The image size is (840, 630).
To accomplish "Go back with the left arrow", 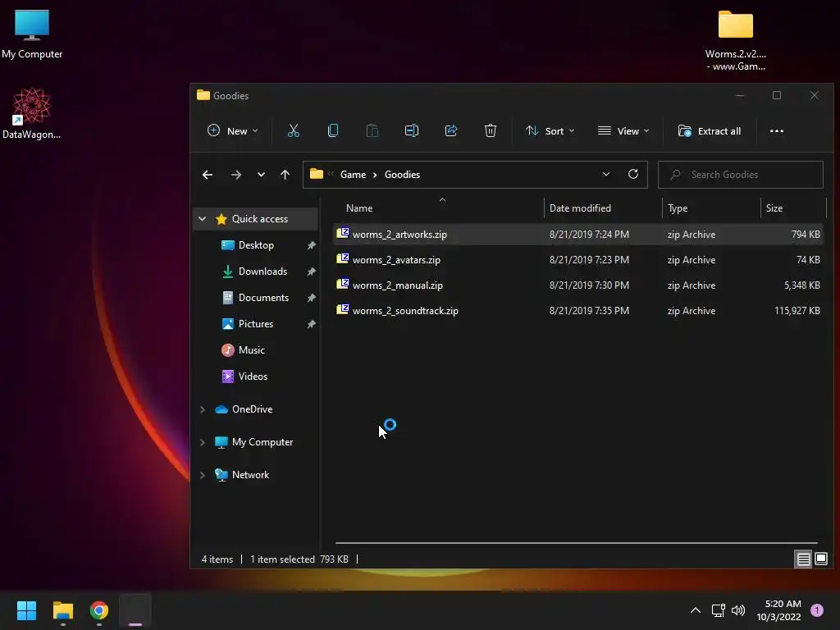I will [208, 175].
